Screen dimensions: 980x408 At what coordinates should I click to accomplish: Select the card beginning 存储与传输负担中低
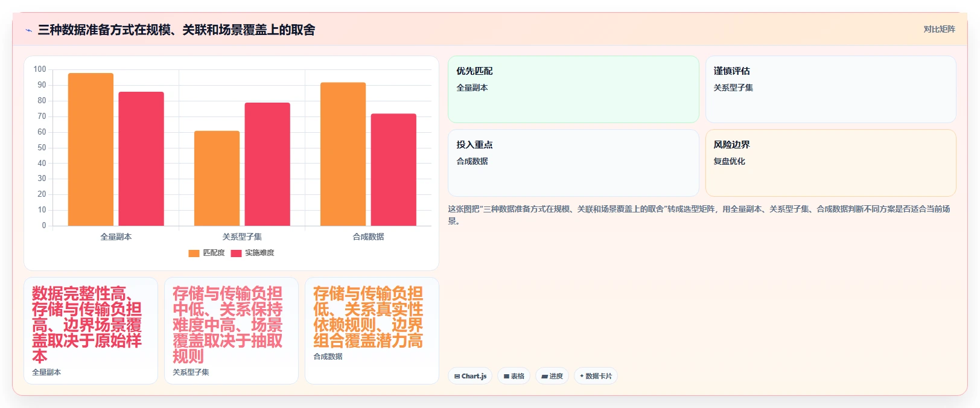(231, 331)
